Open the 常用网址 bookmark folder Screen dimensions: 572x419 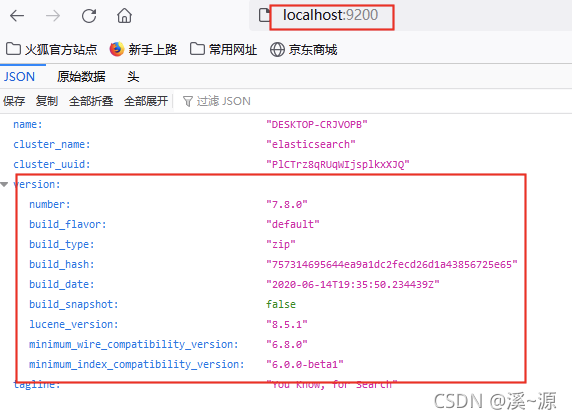pos(224,49)
